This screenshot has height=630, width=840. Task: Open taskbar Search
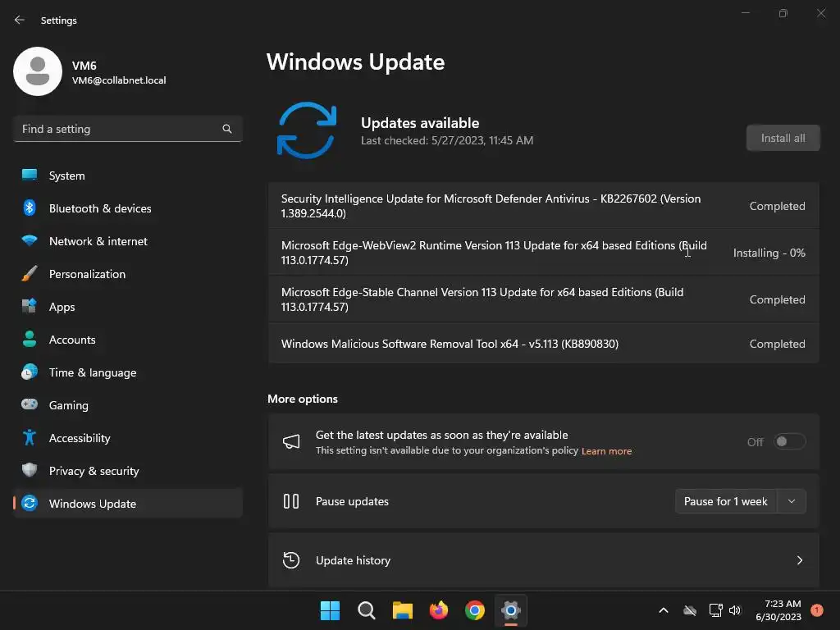point(367,610)
